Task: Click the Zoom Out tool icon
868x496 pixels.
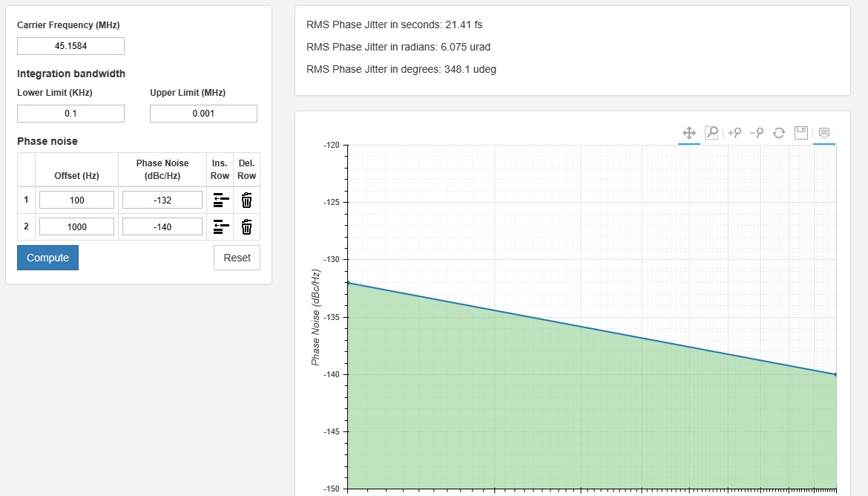Action: click(756, 133)
